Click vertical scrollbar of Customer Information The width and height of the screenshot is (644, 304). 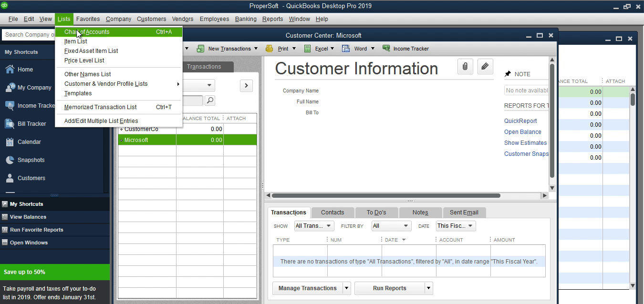click(x=552, y=121)
